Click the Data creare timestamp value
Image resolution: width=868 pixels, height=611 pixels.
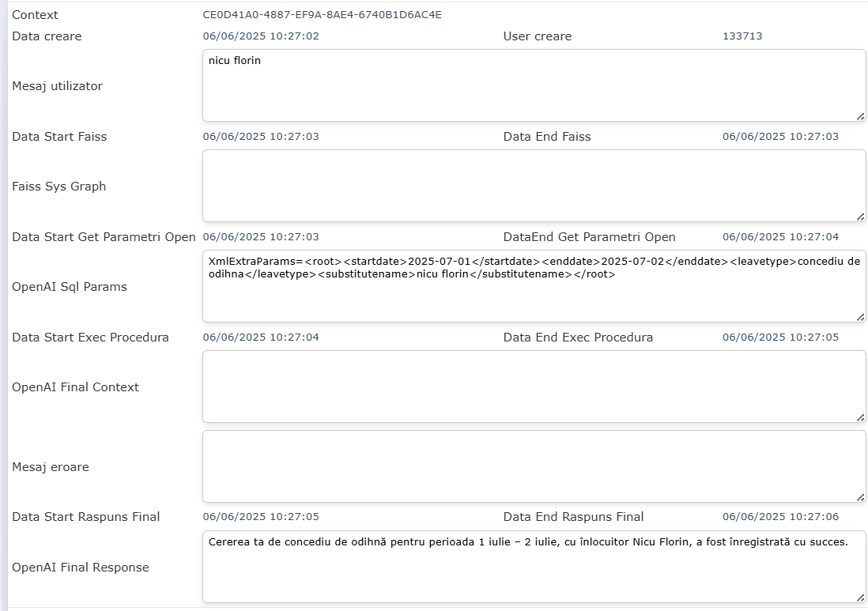coord(261,36)
